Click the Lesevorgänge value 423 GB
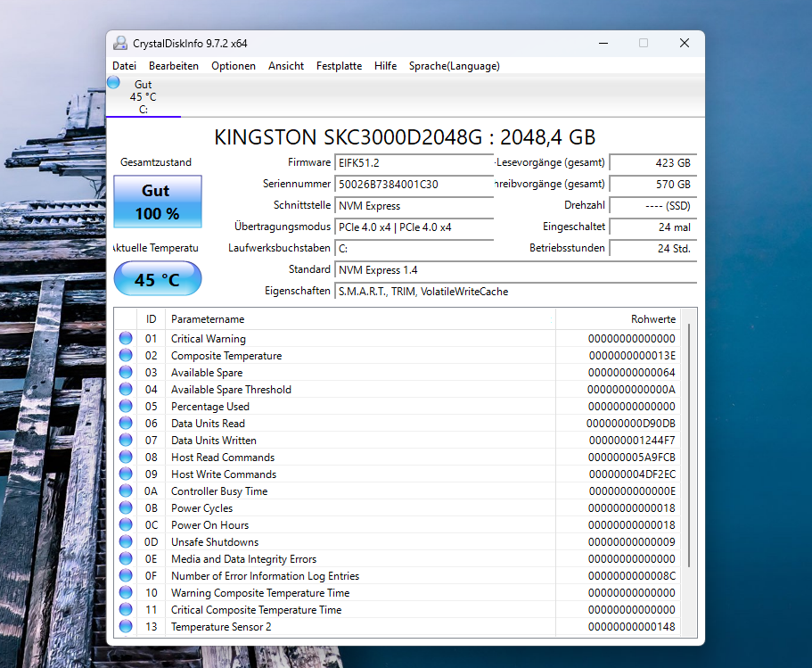The image size is (812, 668). pos(653,162)
